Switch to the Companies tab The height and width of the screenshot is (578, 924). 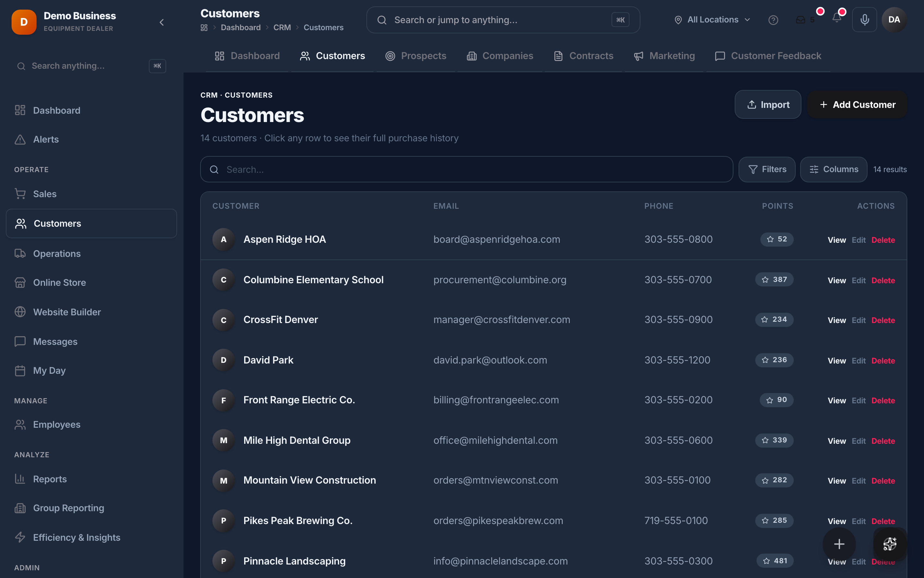(x=500, y=56)
